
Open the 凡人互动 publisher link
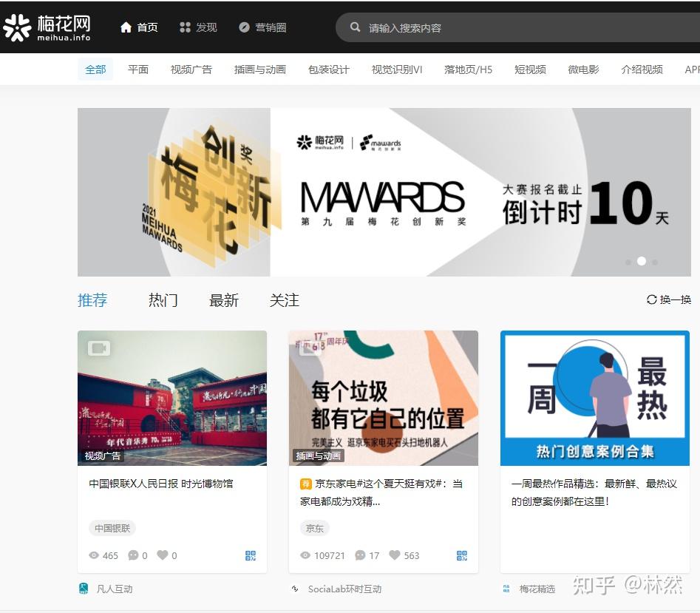(115, 589)
